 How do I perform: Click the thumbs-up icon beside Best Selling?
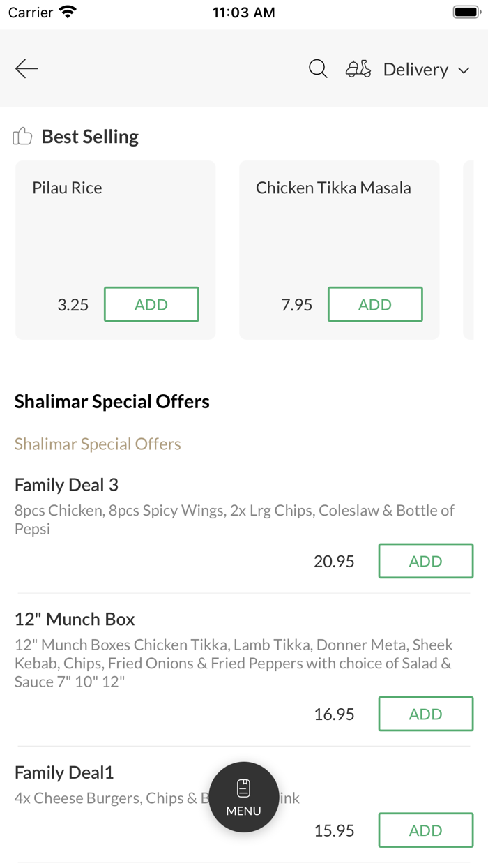(x=22, y=136)
